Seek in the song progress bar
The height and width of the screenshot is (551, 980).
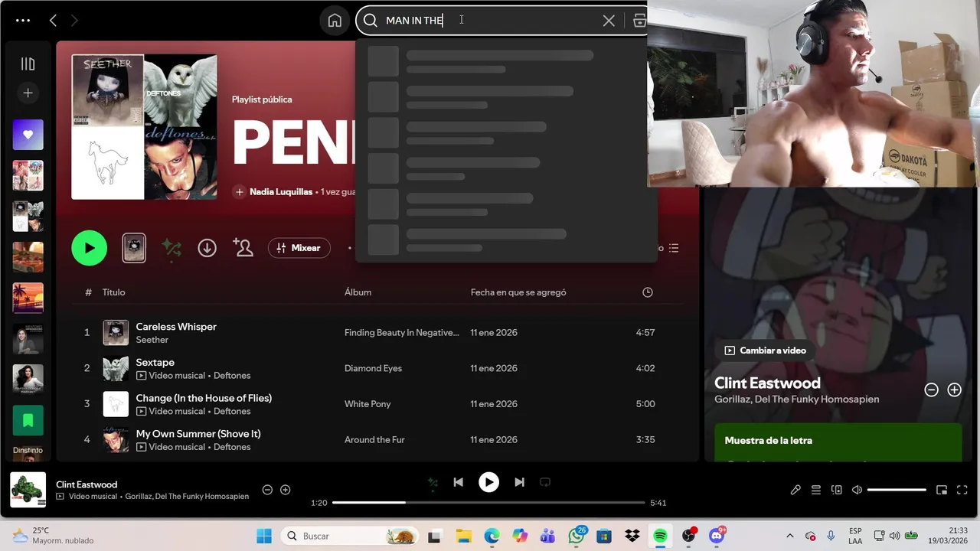point(488,503)
